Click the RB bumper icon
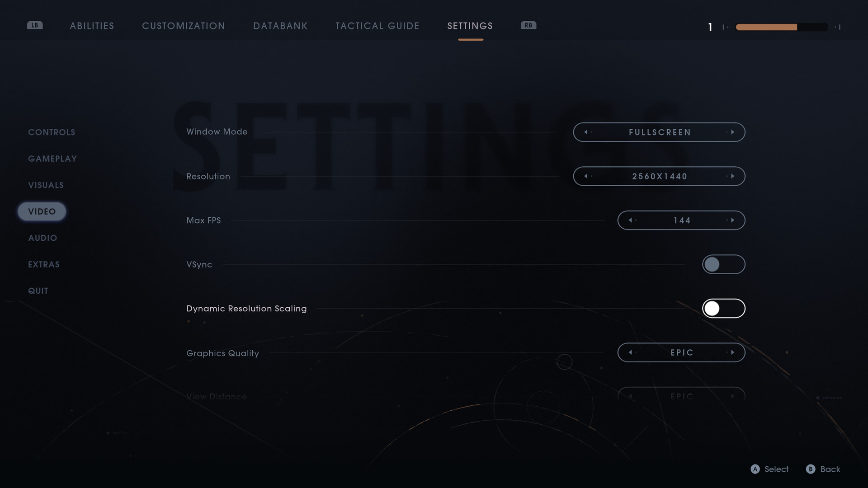The width and height of the screenshot is (868, 488). click(x=528, y=25)
